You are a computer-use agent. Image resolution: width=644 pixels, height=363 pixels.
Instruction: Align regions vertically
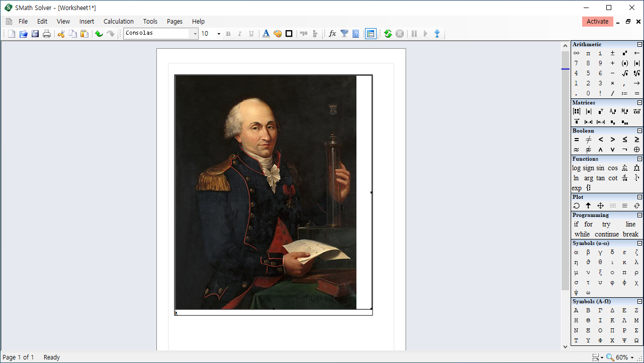click(x=315, y=34)
